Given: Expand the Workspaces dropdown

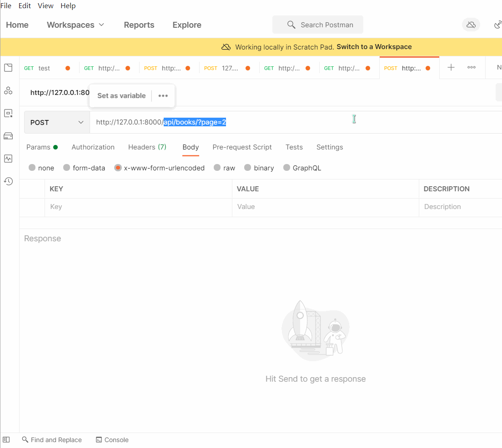Looking at the screenshot, I should tap(75, 25).
